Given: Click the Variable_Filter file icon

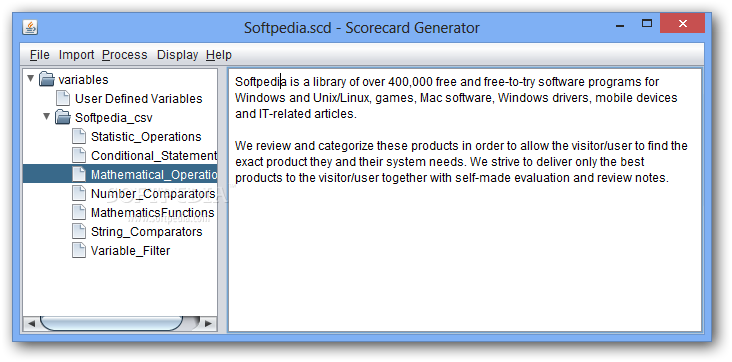Looking at the screenshot, I should point(79,250).
